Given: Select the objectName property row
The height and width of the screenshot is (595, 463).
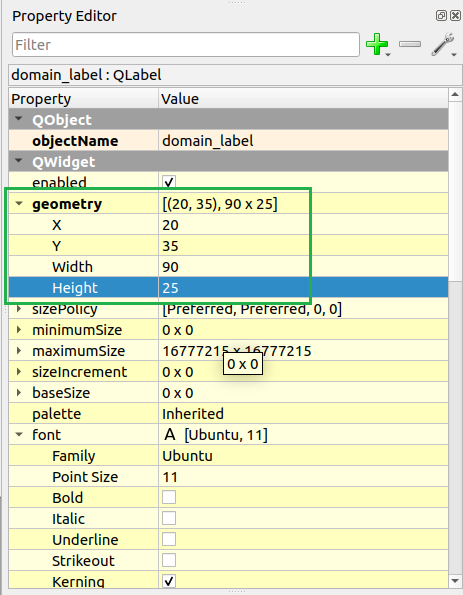Looking at the screenshot, I should (x=228, y=141).
